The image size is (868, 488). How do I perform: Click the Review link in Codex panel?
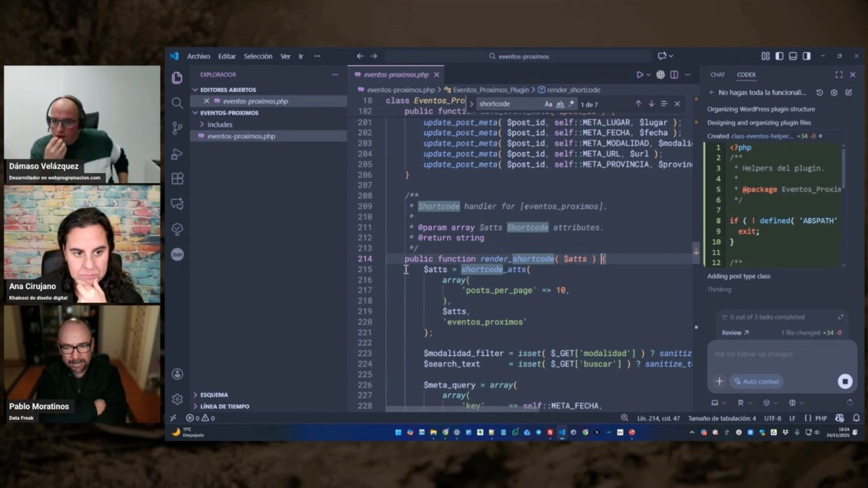coord(735,333)
